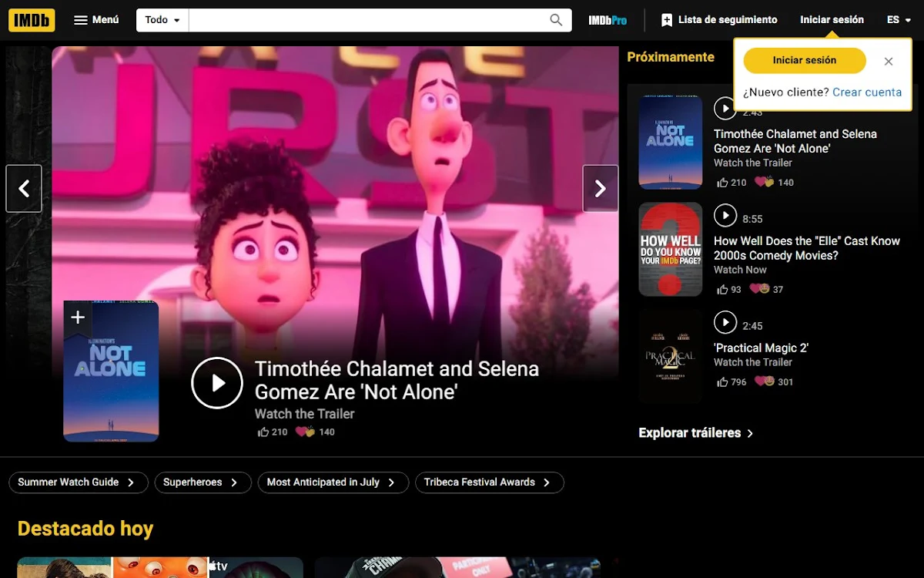Image resolution: width=924 pixels, height=578 pixels.
Task: Open the 'Elle' Cast Know 2000s title
Action: 807,248
